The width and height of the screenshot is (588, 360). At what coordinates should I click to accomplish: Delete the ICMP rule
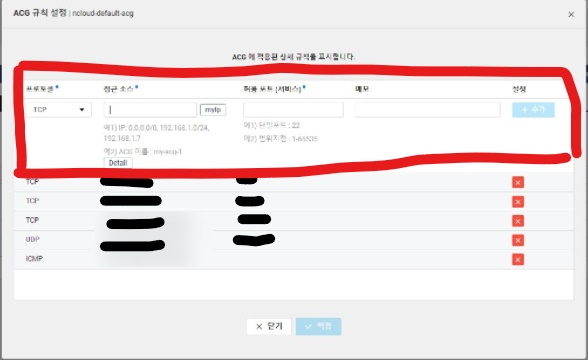[x=518, y=259]
